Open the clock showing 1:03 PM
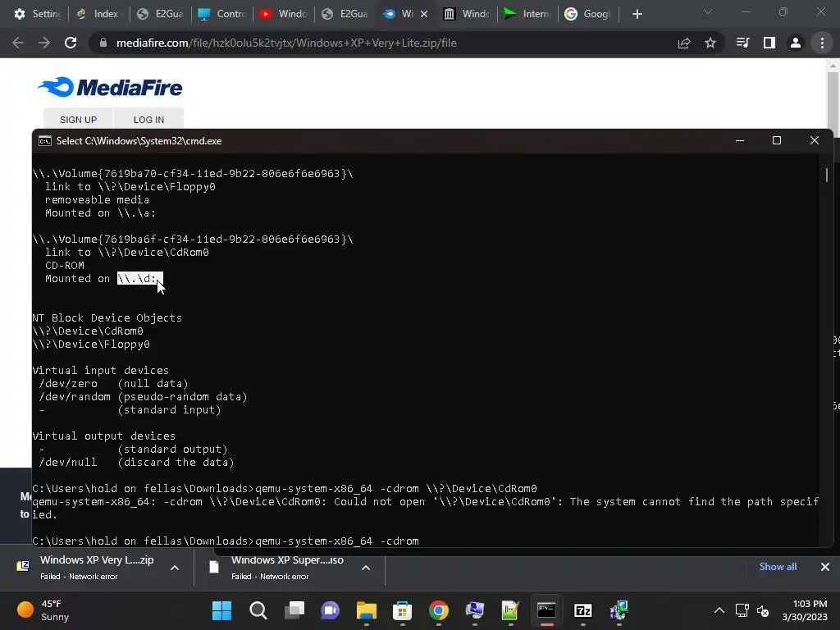 [x=804, y=610]
